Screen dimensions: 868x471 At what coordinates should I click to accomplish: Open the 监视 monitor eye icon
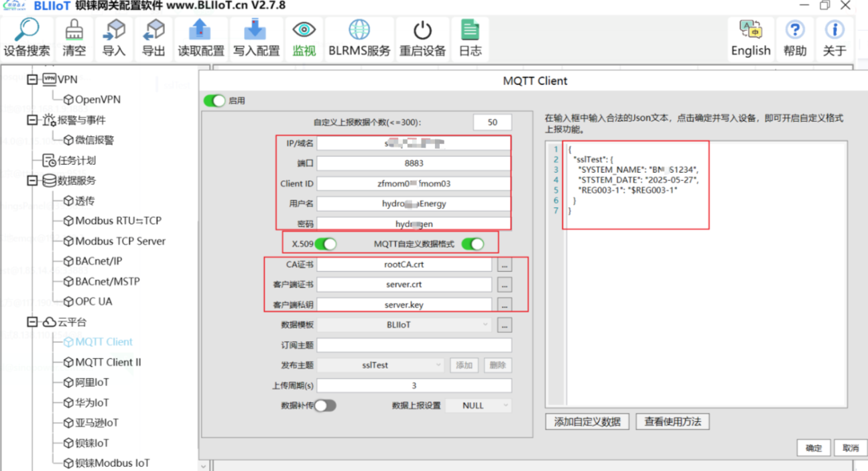304,38
